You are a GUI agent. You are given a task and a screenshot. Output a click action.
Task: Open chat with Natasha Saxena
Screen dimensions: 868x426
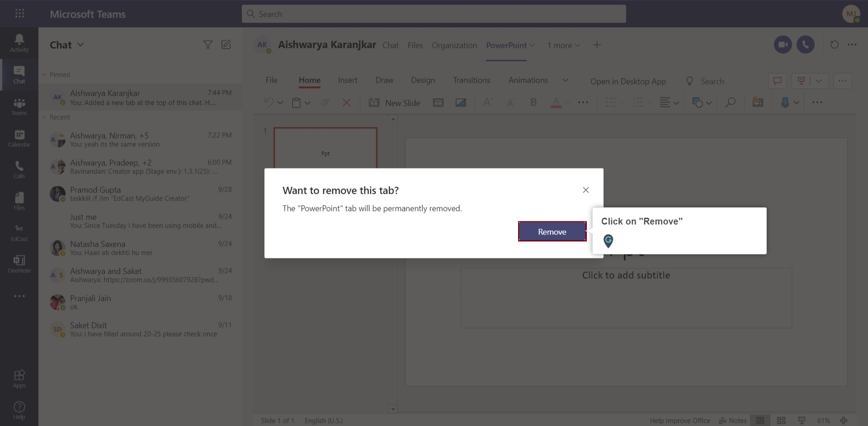[x=140, y=248]
